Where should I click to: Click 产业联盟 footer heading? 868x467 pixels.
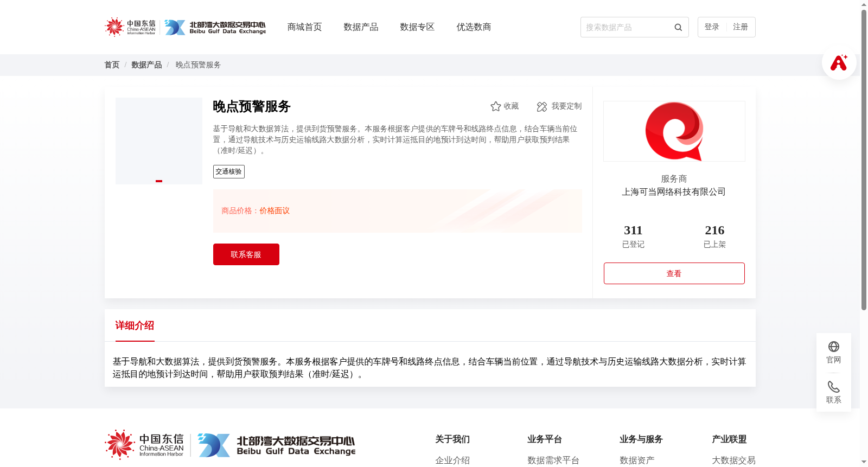point(729,439)
